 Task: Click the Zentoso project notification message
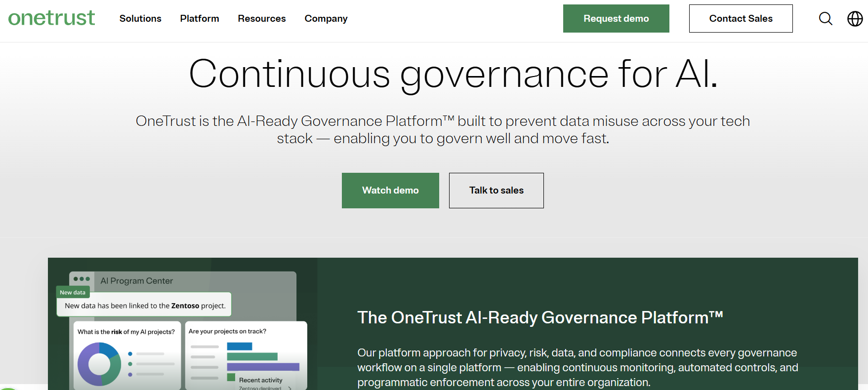tap(145, 306)
